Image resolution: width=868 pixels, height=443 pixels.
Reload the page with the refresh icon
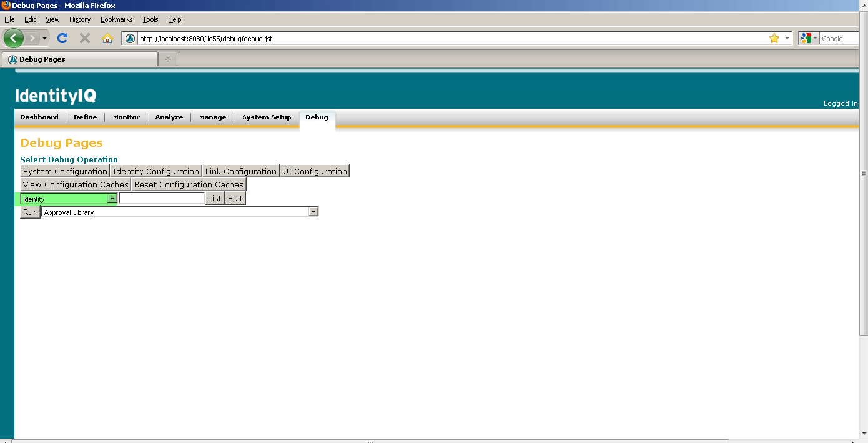tap(62, 38)
